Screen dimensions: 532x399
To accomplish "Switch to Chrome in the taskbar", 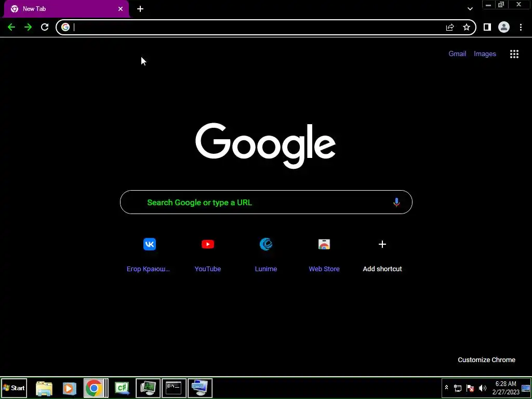I will click(x=94, y=388).
